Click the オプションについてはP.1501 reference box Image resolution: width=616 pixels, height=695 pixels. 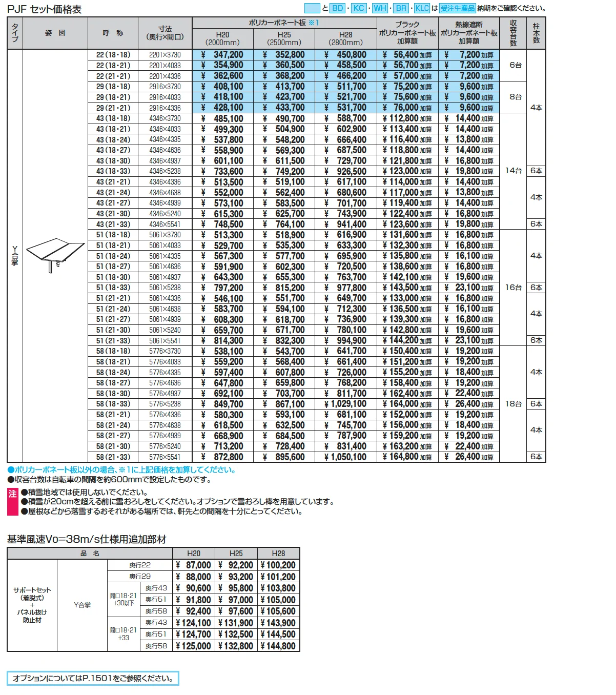[93, 678]
